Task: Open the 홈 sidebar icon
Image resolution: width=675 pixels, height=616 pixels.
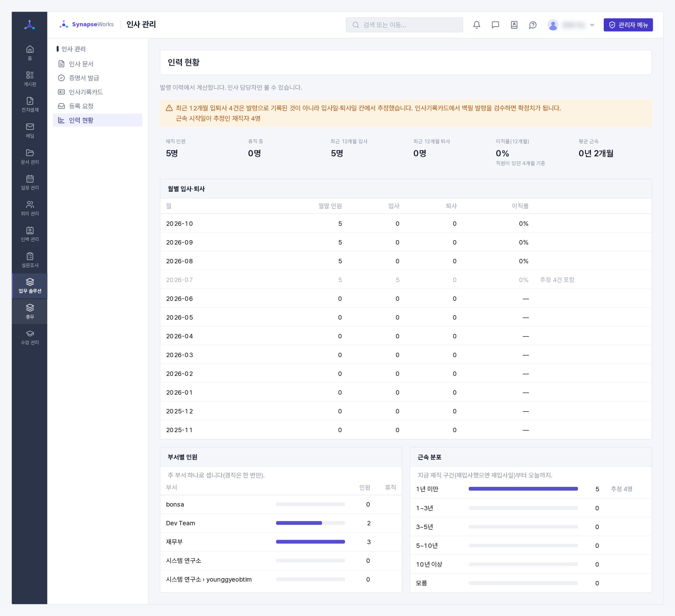Action: [30, 53]
